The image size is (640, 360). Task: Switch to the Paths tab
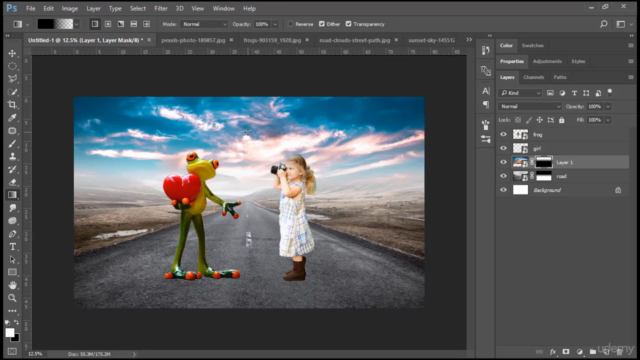[x=560, y=77]
